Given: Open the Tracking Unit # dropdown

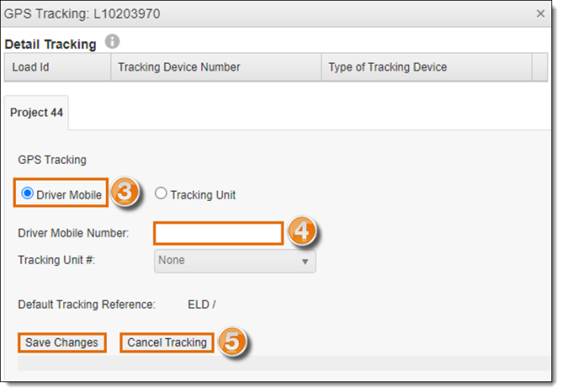Looking at the screenshot, I should pos(235,261).
